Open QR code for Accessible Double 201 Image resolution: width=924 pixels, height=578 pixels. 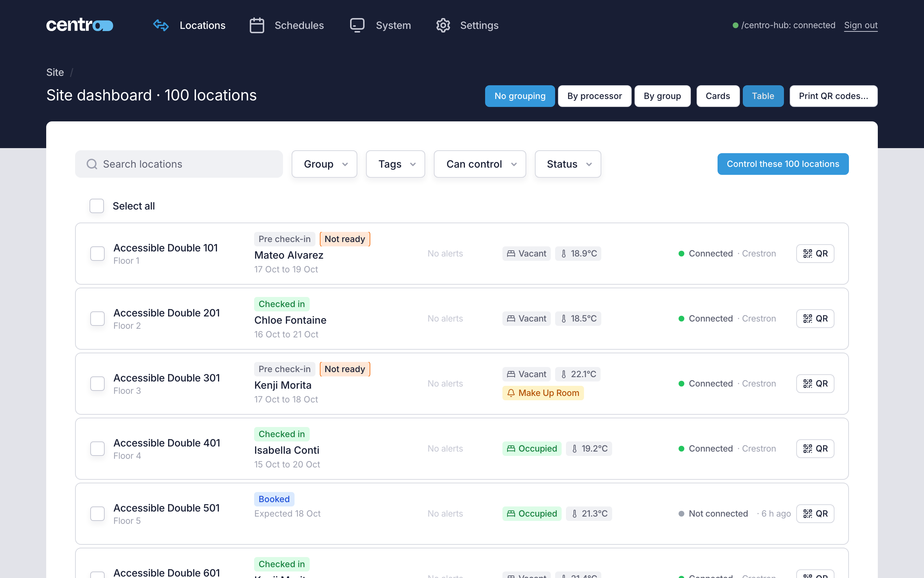pyautogui.click(x=815, y=318)
